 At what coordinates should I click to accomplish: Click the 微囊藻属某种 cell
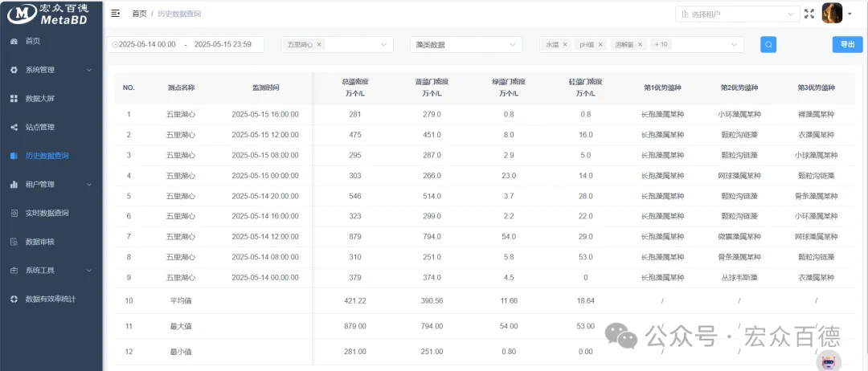pyautogui.click(x=739, y=237)
